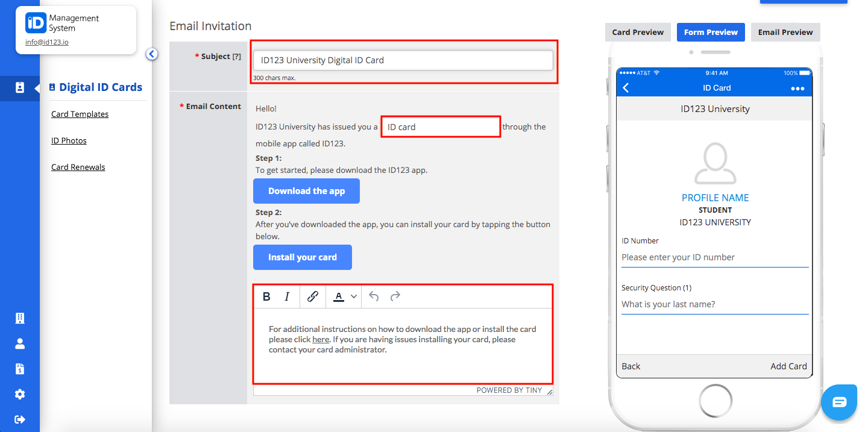The width and height of the screenshot is (868, 432).
Task: Click the Digital ID Cards heading
Action: tap(101, 87)
